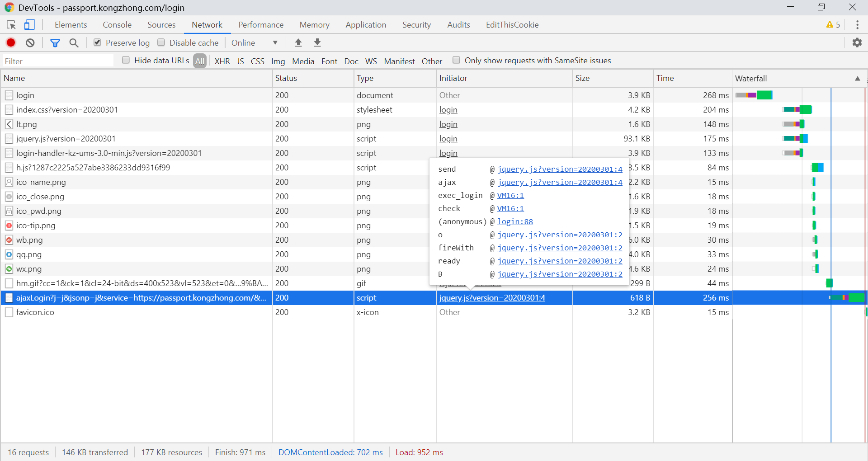Open the Performance tab
This screenshot has width=868, height=461.
(261, 25)
